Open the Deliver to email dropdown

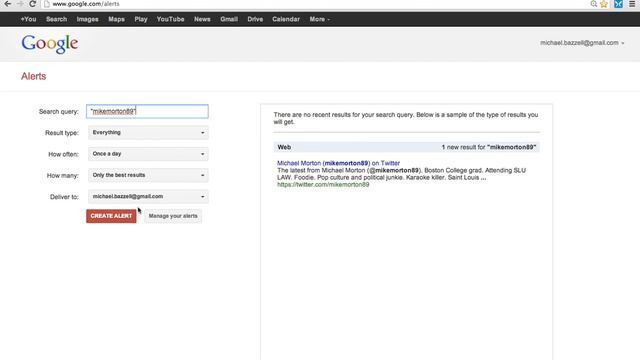point(148,196)
